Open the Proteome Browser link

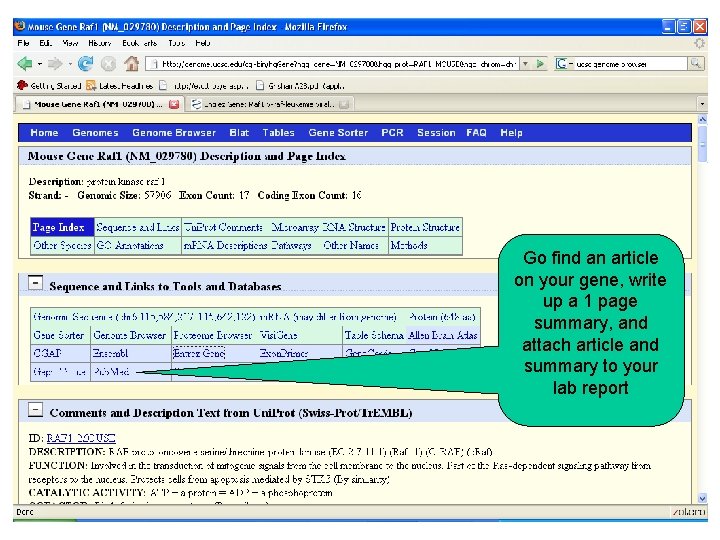pos(213,335)
